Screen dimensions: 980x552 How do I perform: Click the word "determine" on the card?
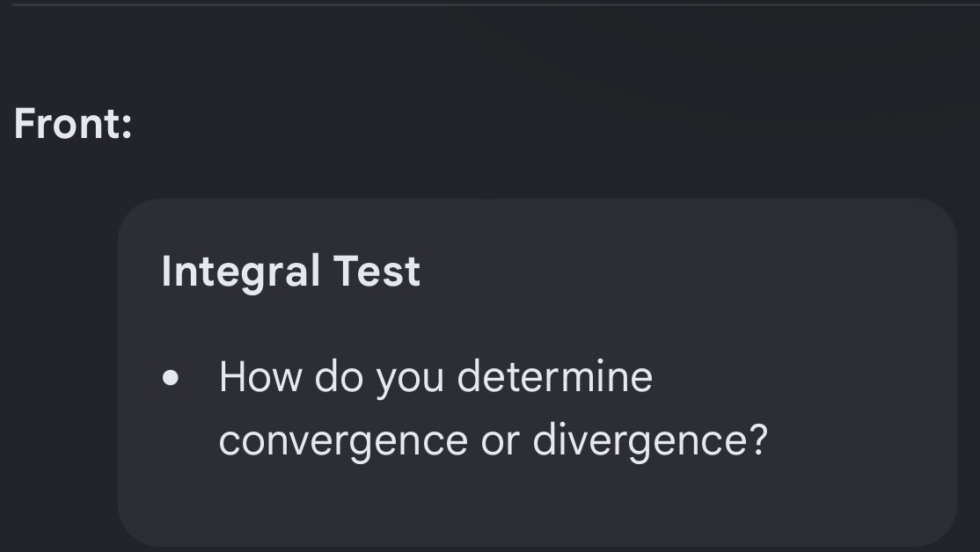click(x=555, y=377)
